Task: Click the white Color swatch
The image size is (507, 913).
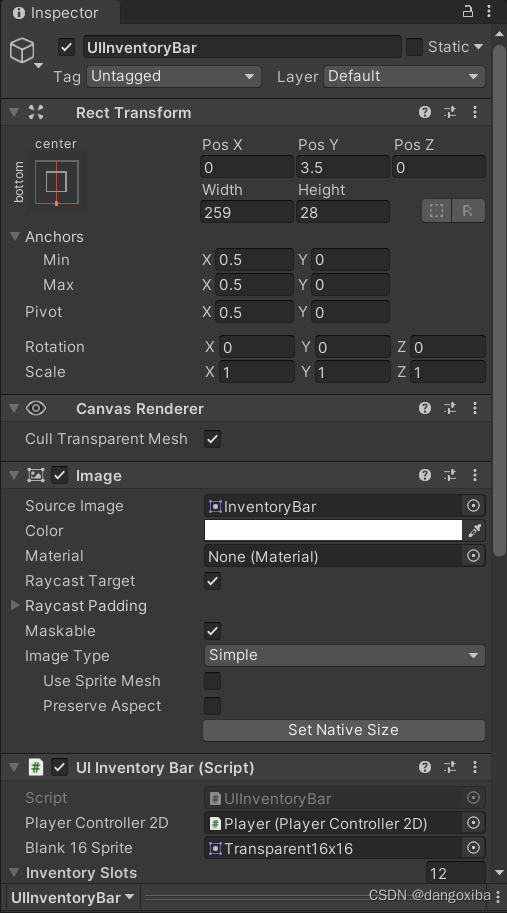Action: (333, 530)
